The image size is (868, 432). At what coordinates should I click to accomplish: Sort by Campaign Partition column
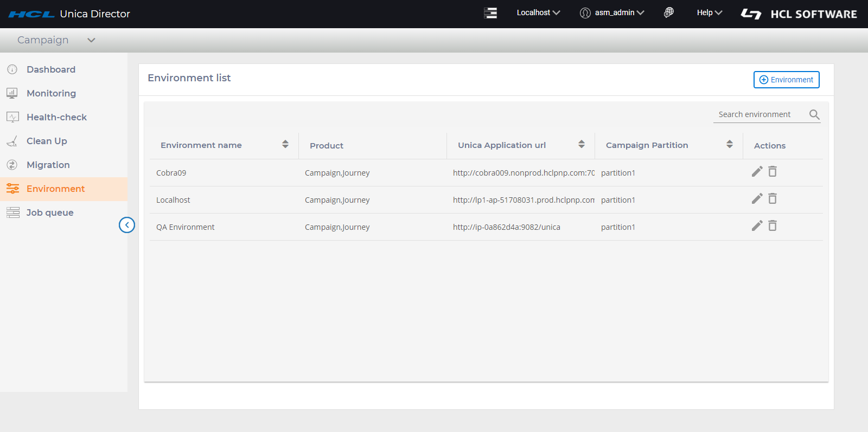tap(730, 144)
